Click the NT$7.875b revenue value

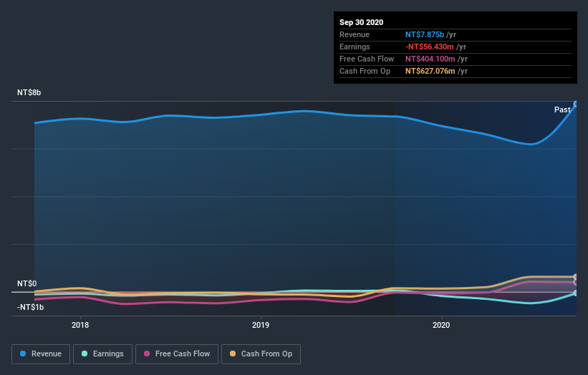(425, 34)
